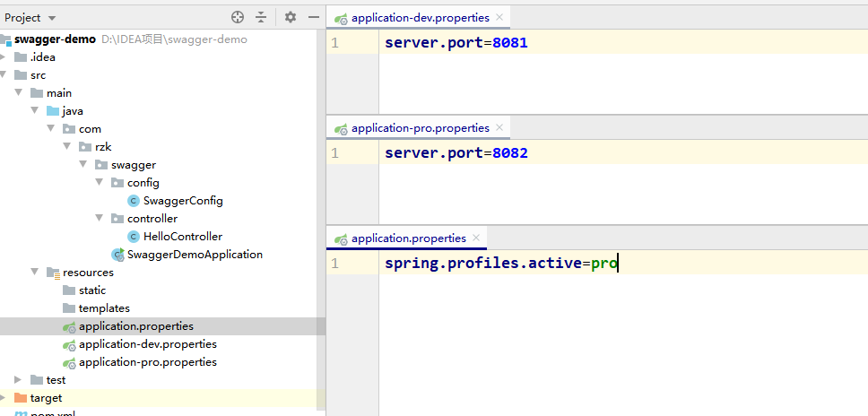Click the orange target folder icon
The height and width of the screenshot is (416, 868).
21,397
